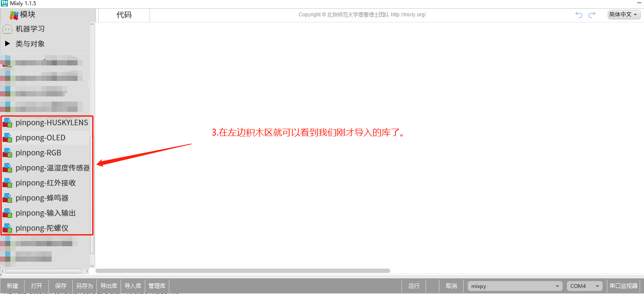Viewport: 644px width, 294px height.
Task: Select pinpong-输入输出 category
Action: pyautogui.click(x=46, y=213)
